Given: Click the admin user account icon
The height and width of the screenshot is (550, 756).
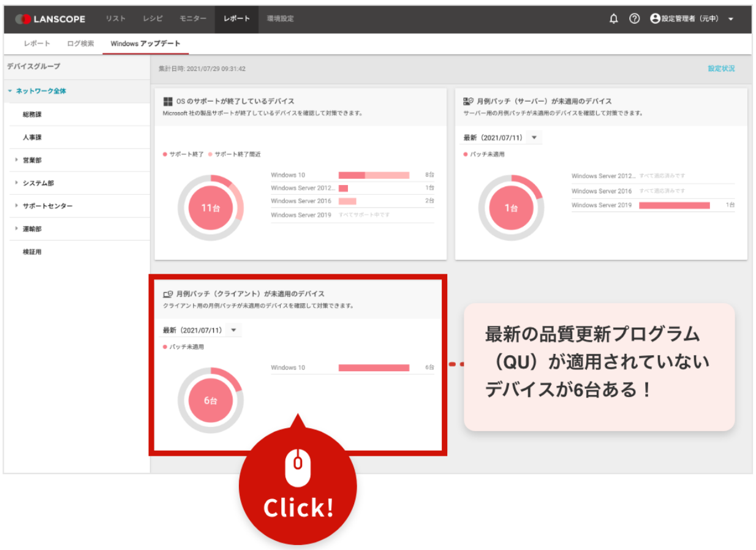Looking at the screenshot, I should point(655,19).
